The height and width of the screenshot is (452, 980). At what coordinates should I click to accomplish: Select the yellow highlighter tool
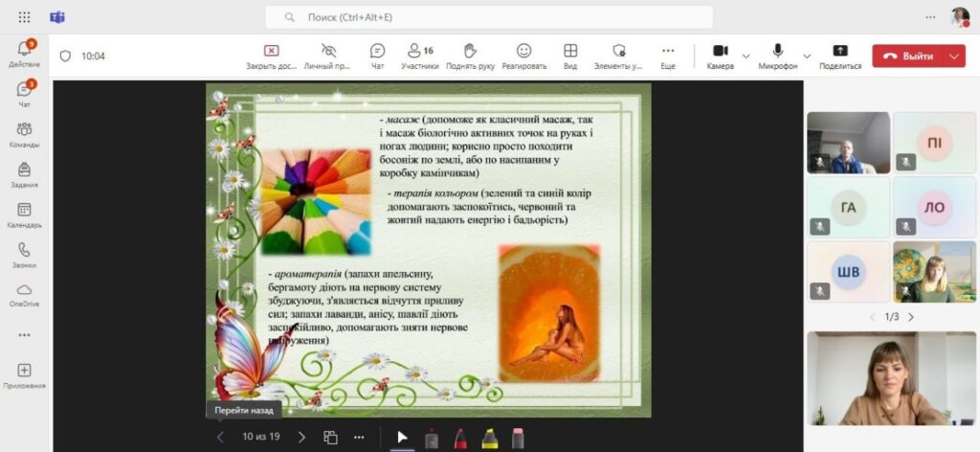click(x=489, y=438)
